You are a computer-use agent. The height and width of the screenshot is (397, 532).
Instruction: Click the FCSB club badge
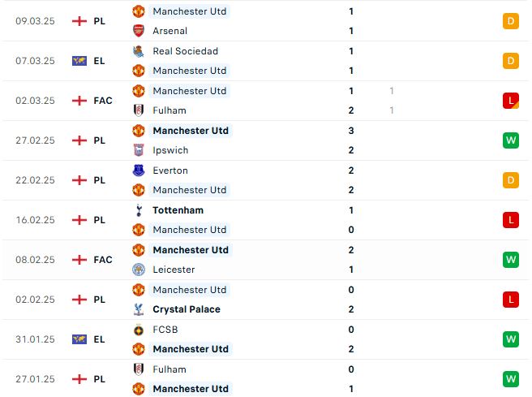[139, 330]
